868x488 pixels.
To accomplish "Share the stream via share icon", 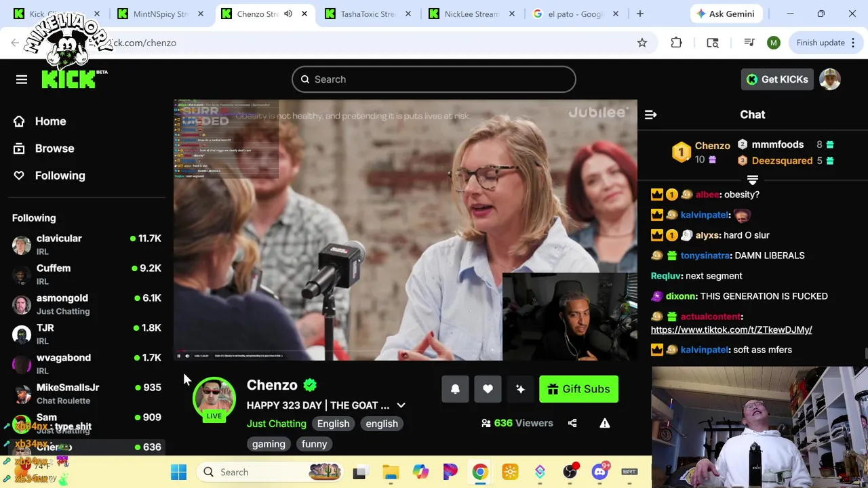I will pyautogui.click(x=572, y=423).
